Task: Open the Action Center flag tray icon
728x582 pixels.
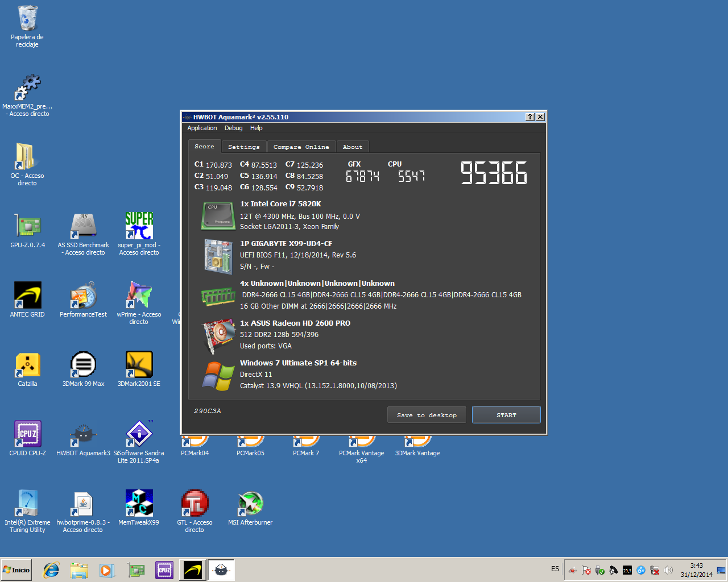Action: tap(586, 570)
